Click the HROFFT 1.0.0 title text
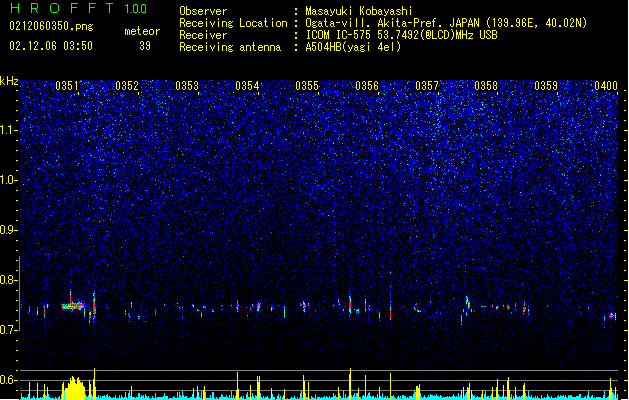Screen dimensions: 629x400 pyautogui.click(x=79, y=8)
